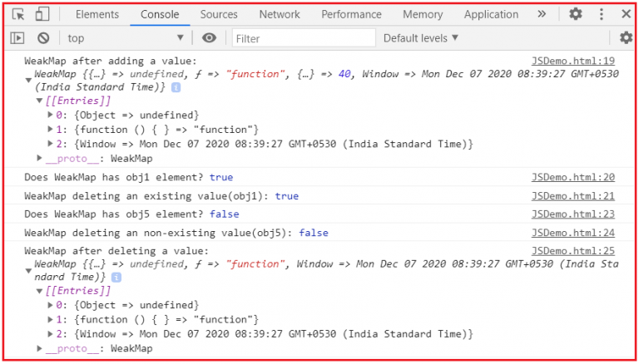Clear console with the ban icon

[x=43, y=38]
